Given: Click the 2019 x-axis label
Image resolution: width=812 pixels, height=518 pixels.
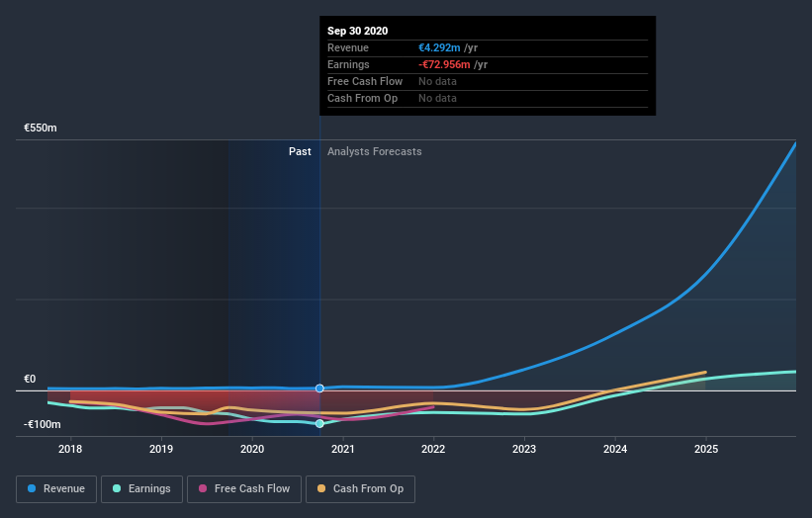Looking at the screenshot, I should 161,449.
